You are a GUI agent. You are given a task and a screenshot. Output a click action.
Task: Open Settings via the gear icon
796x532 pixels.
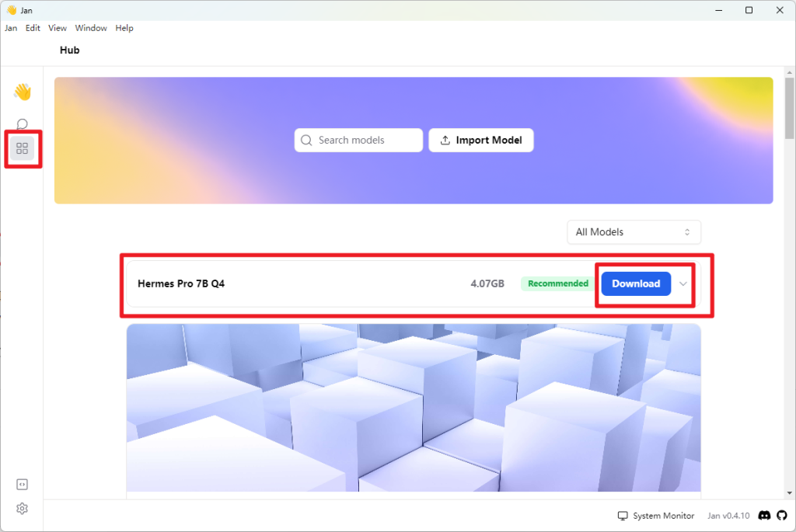point(22,509)
